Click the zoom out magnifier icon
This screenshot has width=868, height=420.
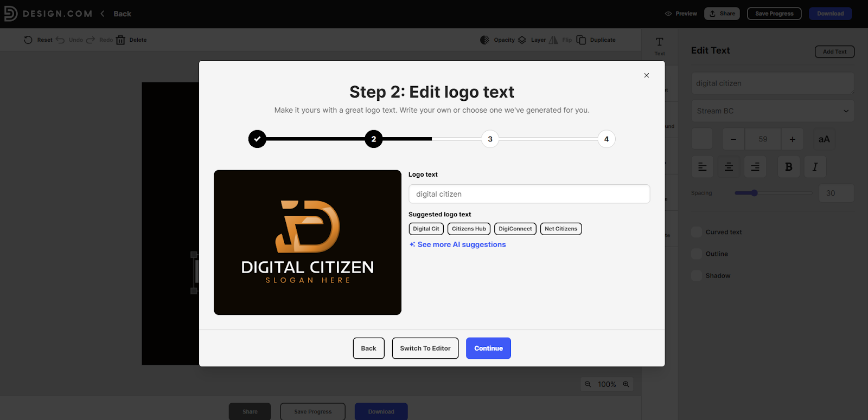(x=588, y=384)
